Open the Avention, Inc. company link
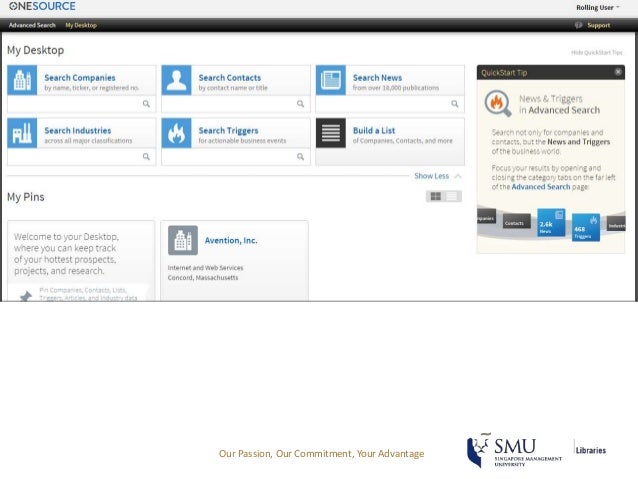 pos(231,241)
